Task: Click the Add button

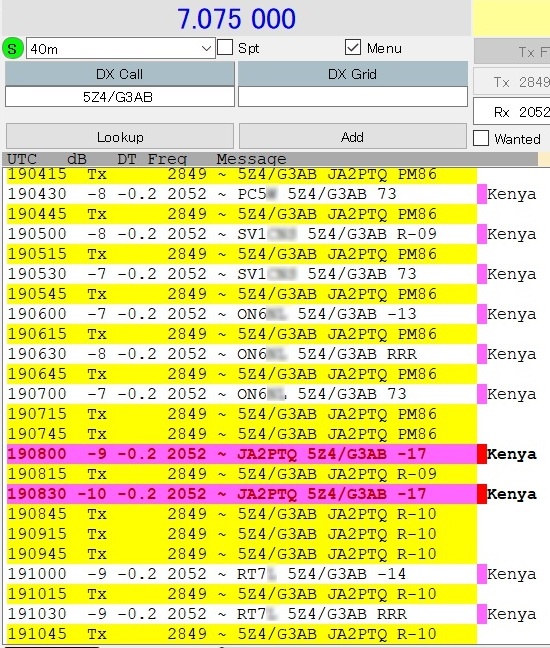Action: pos(352,136)
